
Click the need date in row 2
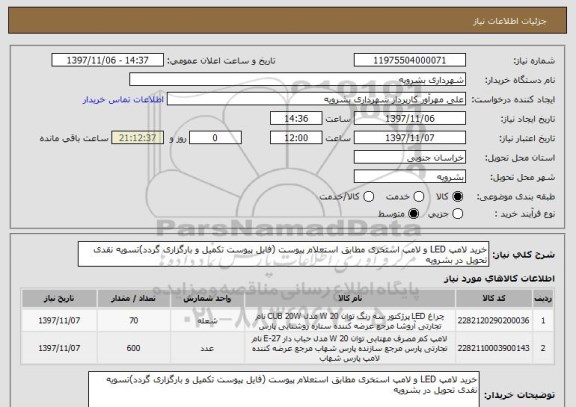click(59, 348)
